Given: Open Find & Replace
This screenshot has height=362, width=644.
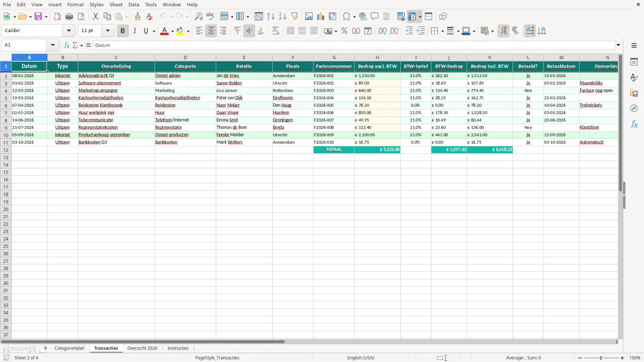Looking at the screenshot, I should 199,17.
